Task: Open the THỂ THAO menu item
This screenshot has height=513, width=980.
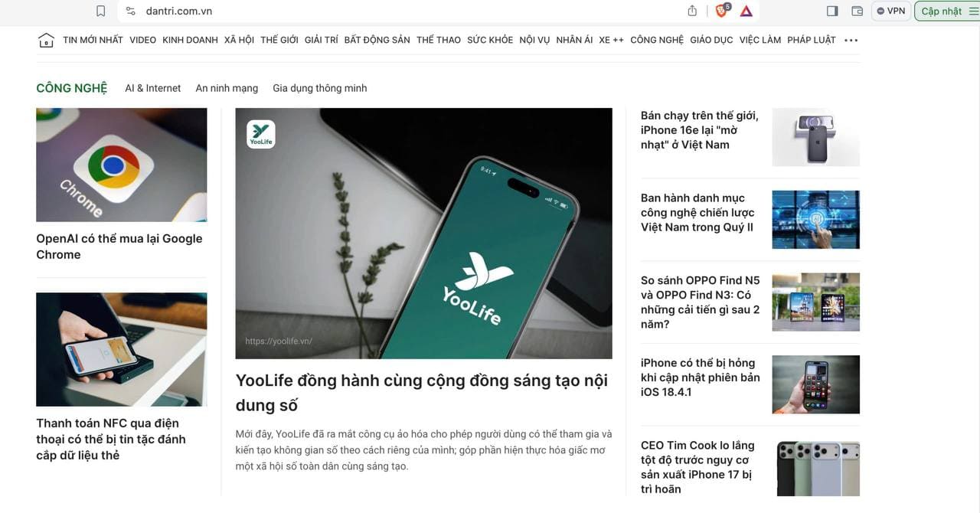Action: click(x=439, y=40)
